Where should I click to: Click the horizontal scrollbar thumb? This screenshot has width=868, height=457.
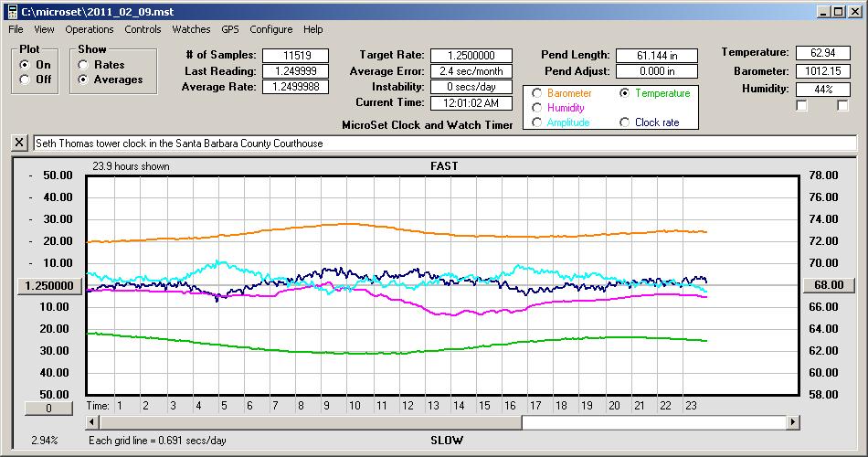(x=311, y=422)
